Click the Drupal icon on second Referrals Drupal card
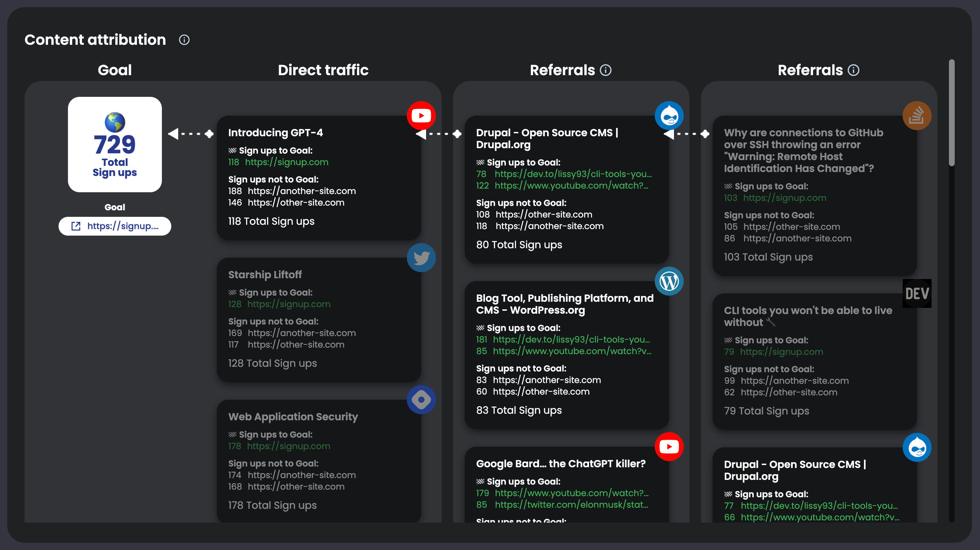Screen dimensions: 980x550 tap(917, 447)
